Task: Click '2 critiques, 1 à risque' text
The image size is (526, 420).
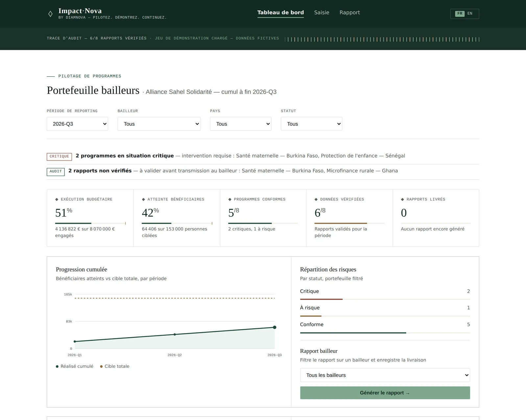Action: (x=251, y=229)
